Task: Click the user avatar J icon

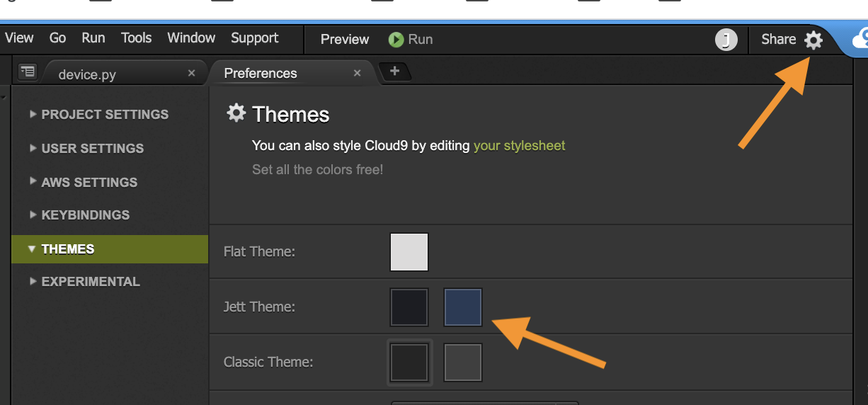Action: [x=726, y=40]
